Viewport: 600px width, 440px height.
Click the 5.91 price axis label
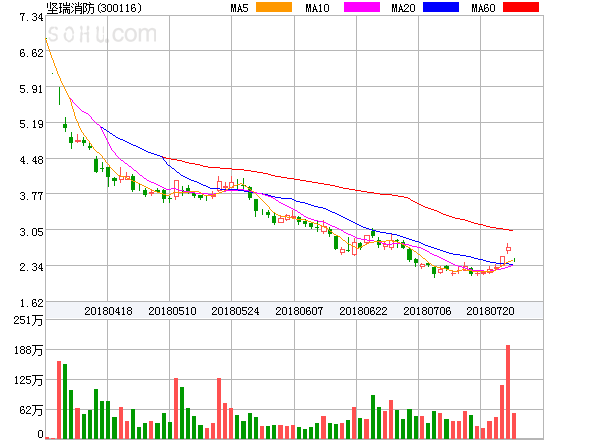coord(31,89)
